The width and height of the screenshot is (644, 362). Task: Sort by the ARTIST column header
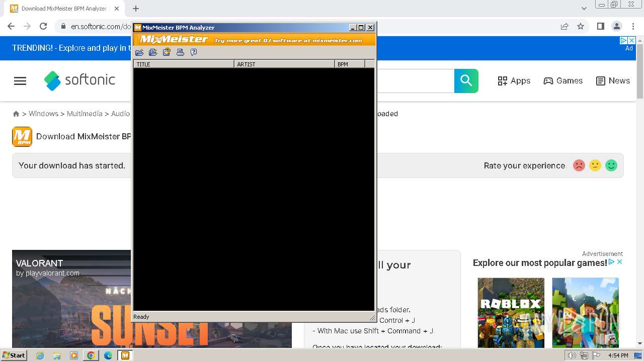point(284,64)
